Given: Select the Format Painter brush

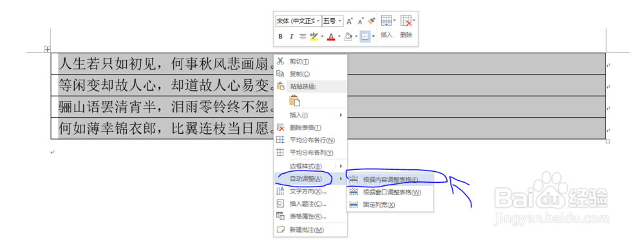Looking at the screenshot, I should [x=372, y=21].
